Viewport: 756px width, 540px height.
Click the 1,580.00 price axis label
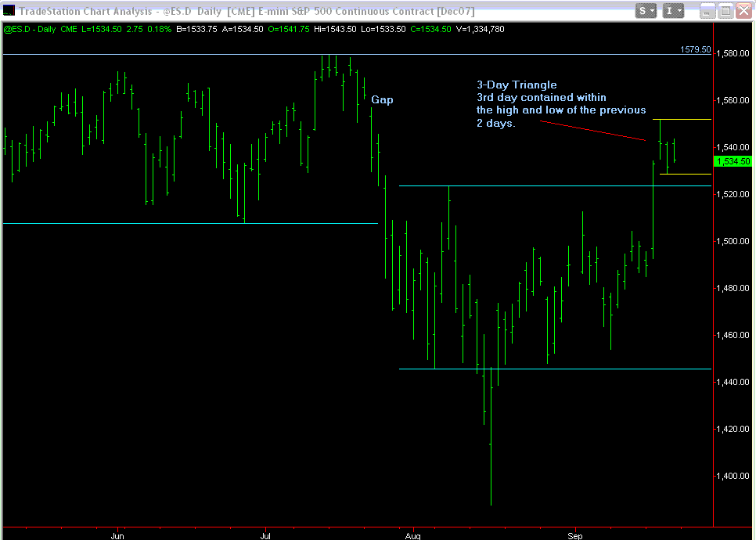pos(733,53)
